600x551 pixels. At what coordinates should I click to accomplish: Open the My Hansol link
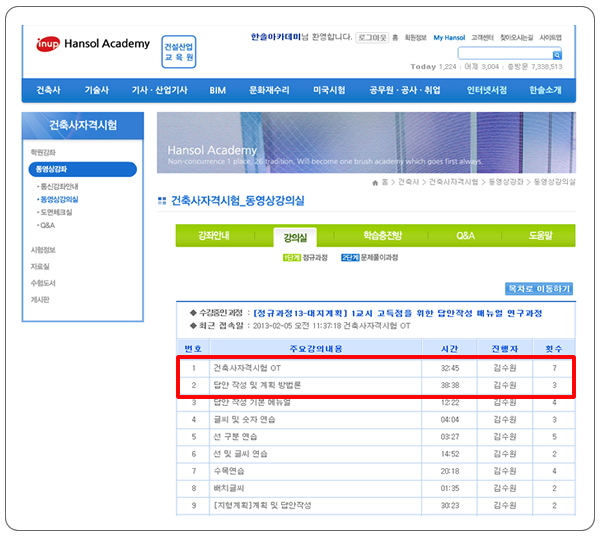click(449, 37)
